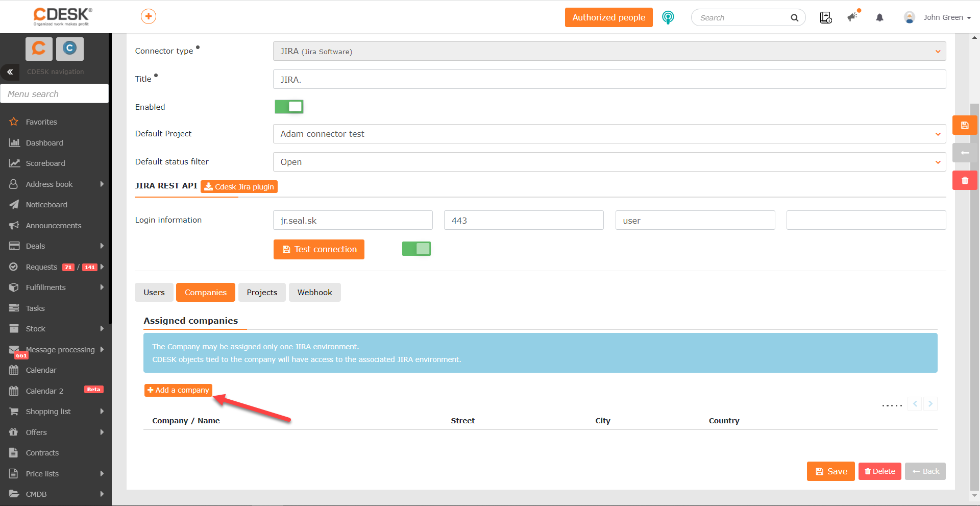Click the Dashboard chart icon
This screenshot has height=506, width=980.
(14, 143)
